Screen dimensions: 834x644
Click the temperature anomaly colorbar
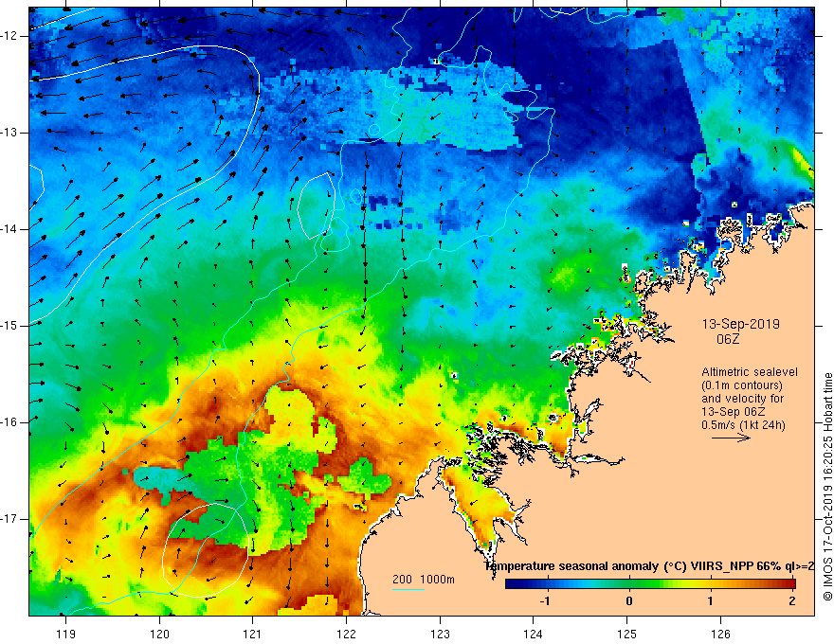650,583
